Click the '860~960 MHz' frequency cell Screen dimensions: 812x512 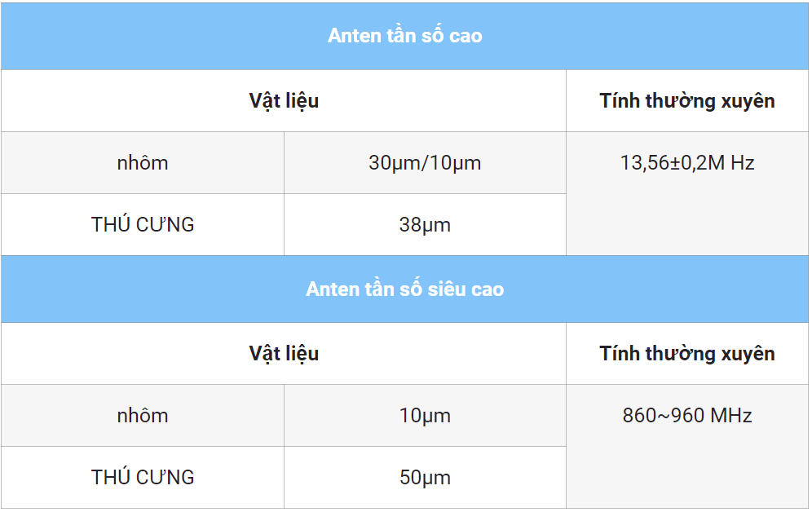(x=687, y=416)
